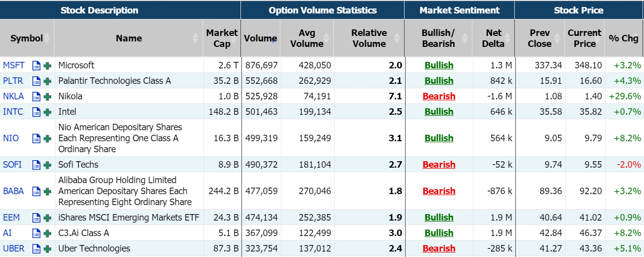The width and height of the screenshot is (644, 257).
Task: Click the Bullish link for C3.Ai
Action: coord(438,233)
